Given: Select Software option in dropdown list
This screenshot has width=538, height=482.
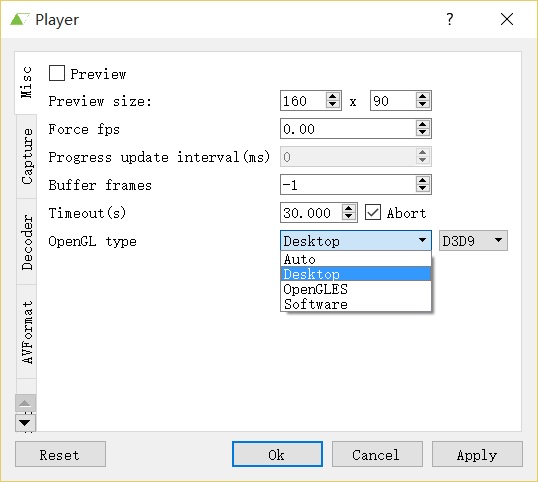Looking at the screenshot, I should (356, 304).
